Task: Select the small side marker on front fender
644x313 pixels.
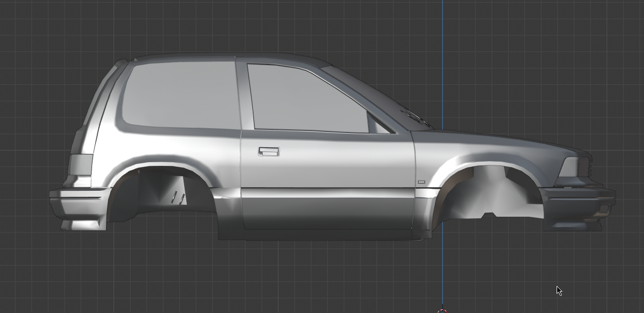Action: click(x=421, y=182)
